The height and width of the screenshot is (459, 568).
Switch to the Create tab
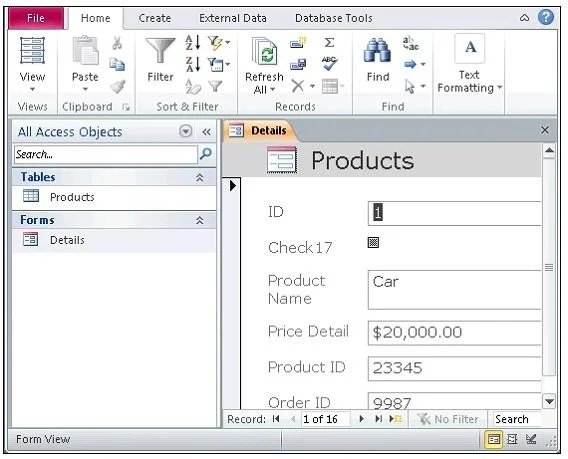click(x=155, y=18)
